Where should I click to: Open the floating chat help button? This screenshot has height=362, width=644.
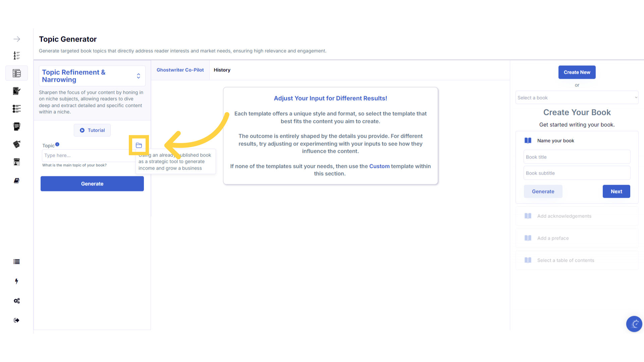point(634,324)
